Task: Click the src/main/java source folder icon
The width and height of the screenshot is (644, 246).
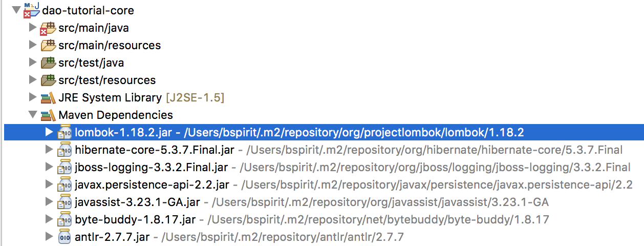Action: (x=48, y=28)
